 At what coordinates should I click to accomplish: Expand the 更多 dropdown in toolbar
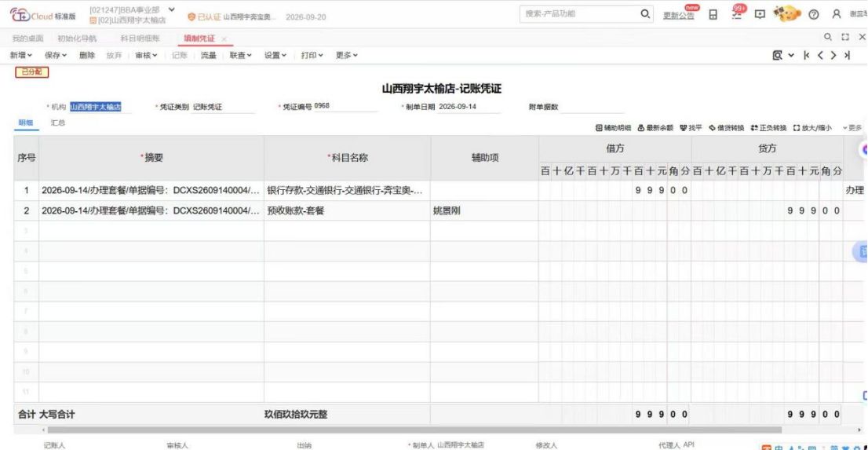pyautogui.click(x=347, y=55)
